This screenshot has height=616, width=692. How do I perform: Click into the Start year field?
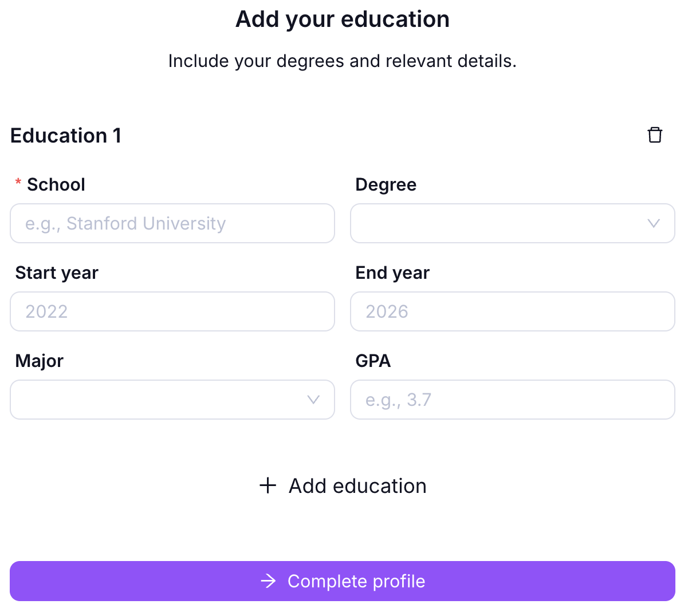(x=172, y=311)
